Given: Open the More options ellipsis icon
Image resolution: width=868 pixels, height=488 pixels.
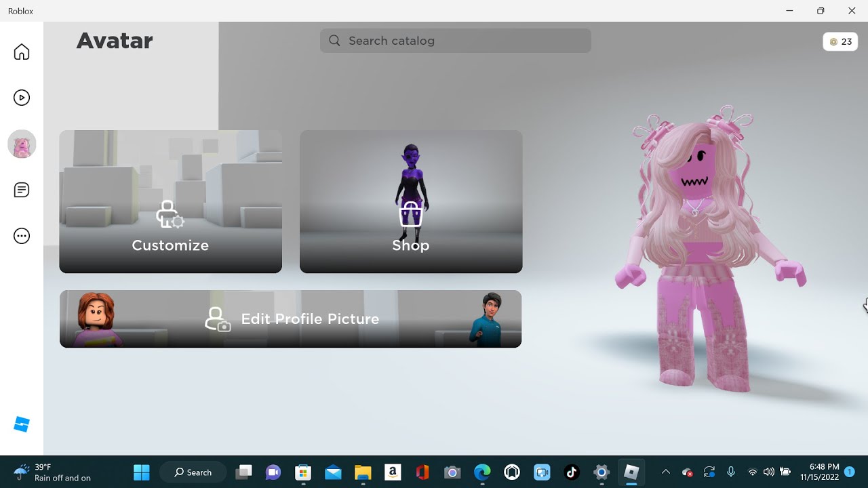Looking at the screenshot, I should [22, 236].
